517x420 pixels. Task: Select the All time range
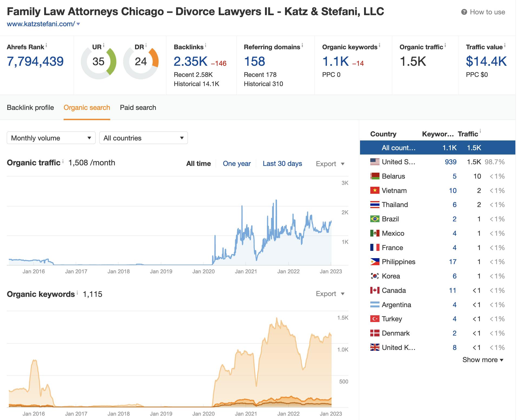click(198, 164)
